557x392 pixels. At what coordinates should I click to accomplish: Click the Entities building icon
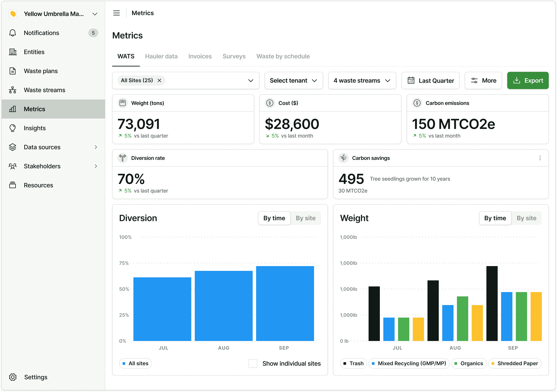[13, 52]
